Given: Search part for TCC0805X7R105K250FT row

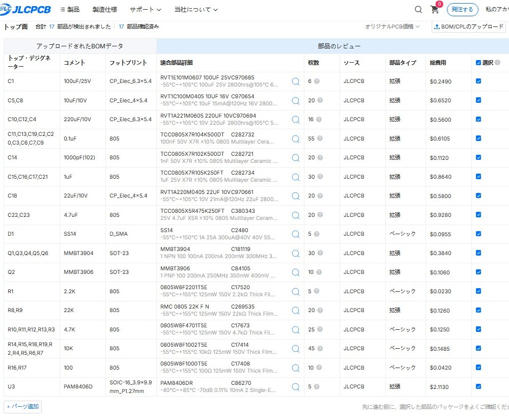Looking at the screenshot, I should point(295,177).
